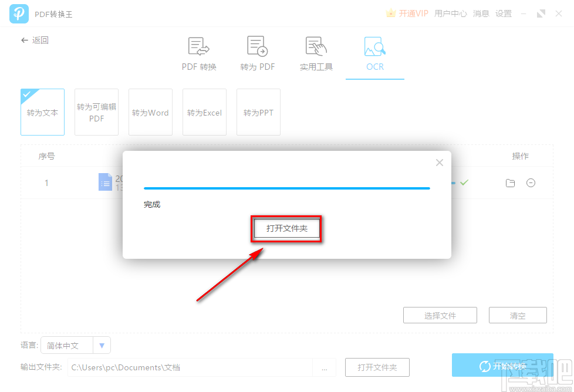
Task: Open folder icon in the 操作 column
Action: click(511, 183)
